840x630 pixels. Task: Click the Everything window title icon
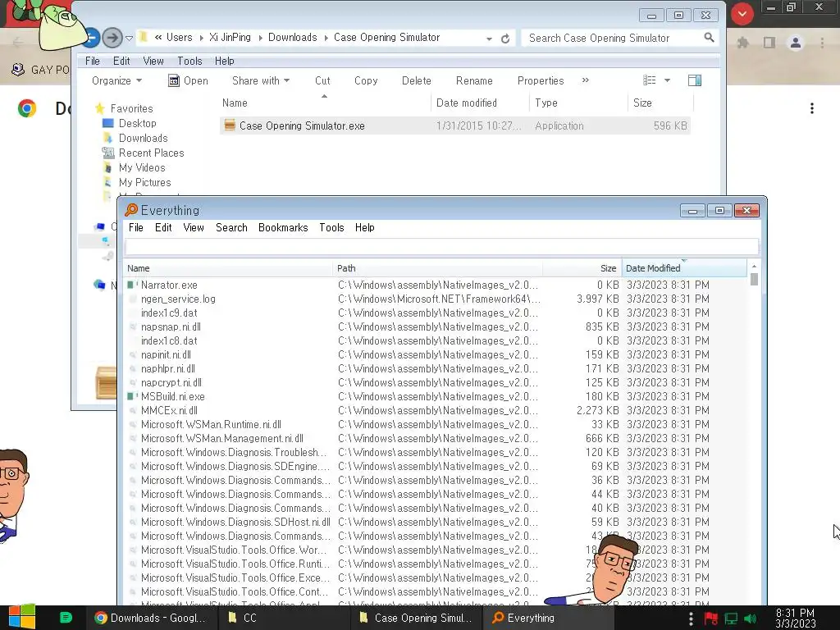(131, 210)
